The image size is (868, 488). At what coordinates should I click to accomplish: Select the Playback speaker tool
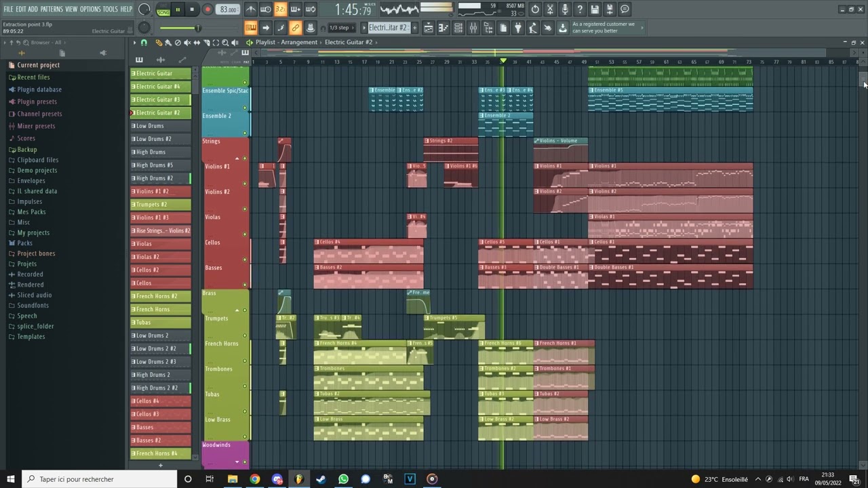coord(235,42)
